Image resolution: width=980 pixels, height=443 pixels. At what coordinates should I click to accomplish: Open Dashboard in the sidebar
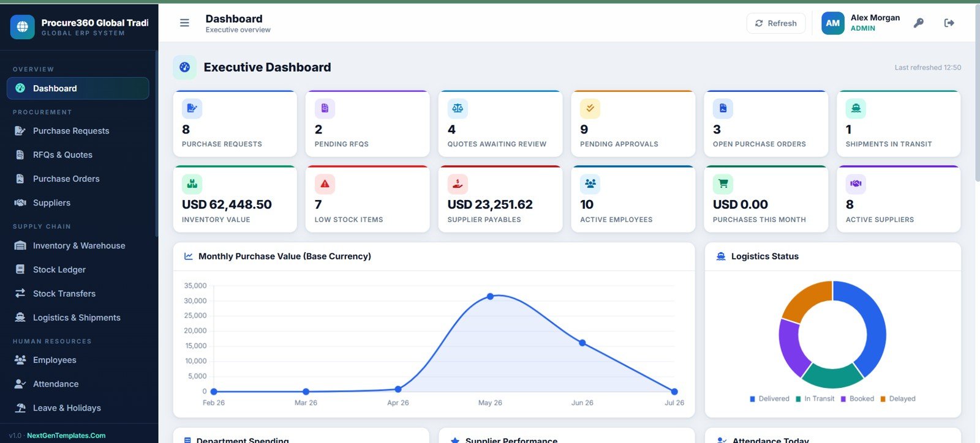(78, 88)
